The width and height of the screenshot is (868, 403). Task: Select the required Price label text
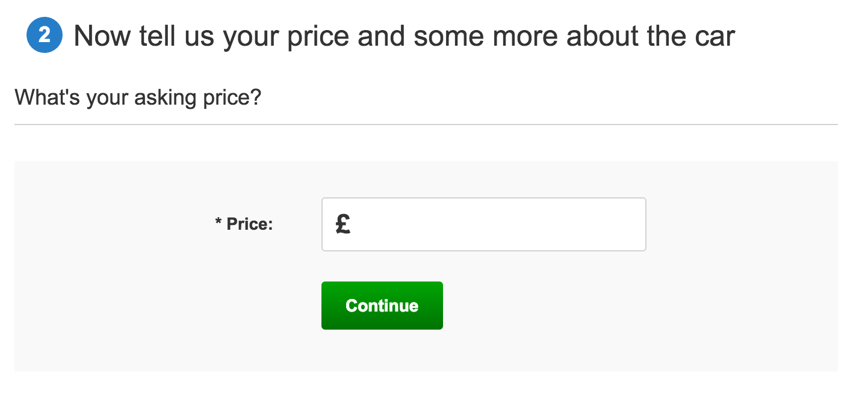coord(244,224)
